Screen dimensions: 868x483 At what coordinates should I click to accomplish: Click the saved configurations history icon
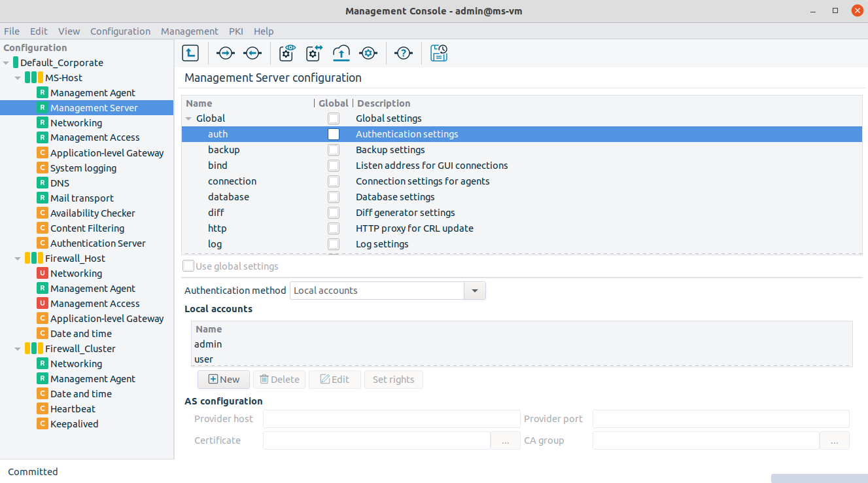(x=439, y=53)
